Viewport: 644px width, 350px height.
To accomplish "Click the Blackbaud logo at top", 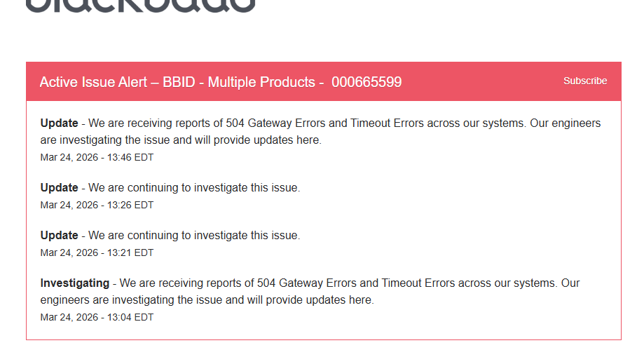I will tap(140, 6).
